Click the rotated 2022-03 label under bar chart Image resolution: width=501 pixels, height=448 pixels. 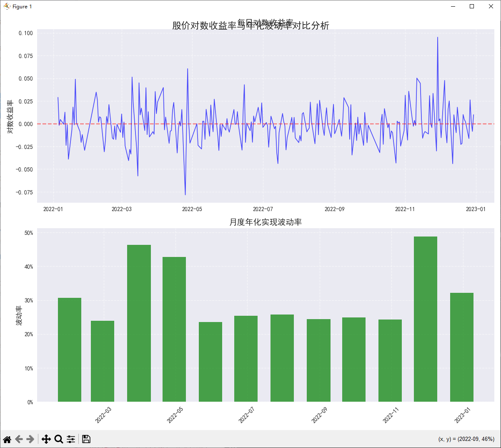pyautogui.click(x=103, y=415)
